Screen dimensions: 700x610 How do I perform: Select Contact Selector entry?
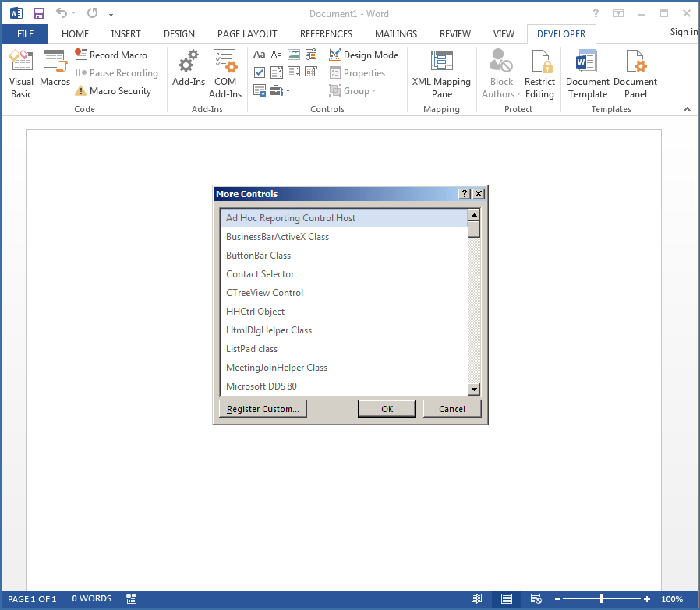tap(344, 274)
